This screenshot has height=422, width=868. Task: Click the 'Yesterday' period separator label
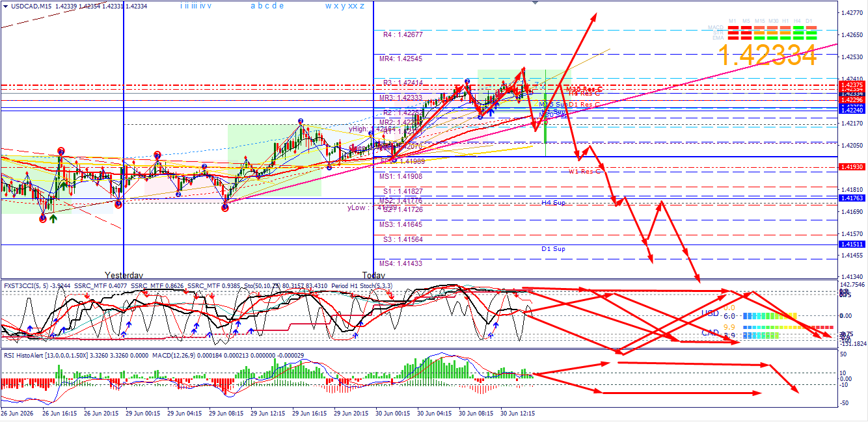(x=124, y=275)
